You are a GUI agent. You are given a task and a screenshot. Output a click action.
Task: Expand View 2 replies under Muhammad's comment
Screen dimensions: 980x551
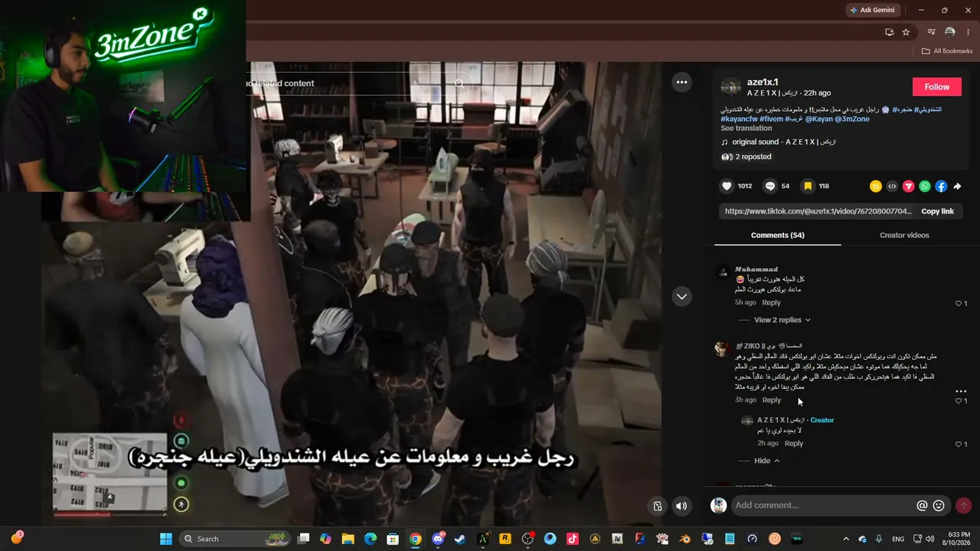point(782,320)
